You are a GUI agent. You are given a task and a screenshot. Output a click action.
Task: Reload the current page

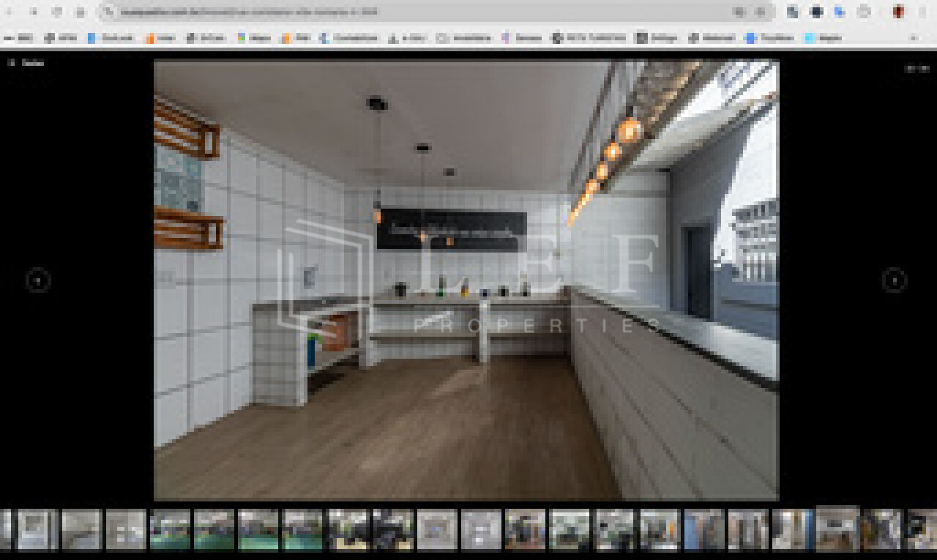pyautogui.click(x=56, y=12)
